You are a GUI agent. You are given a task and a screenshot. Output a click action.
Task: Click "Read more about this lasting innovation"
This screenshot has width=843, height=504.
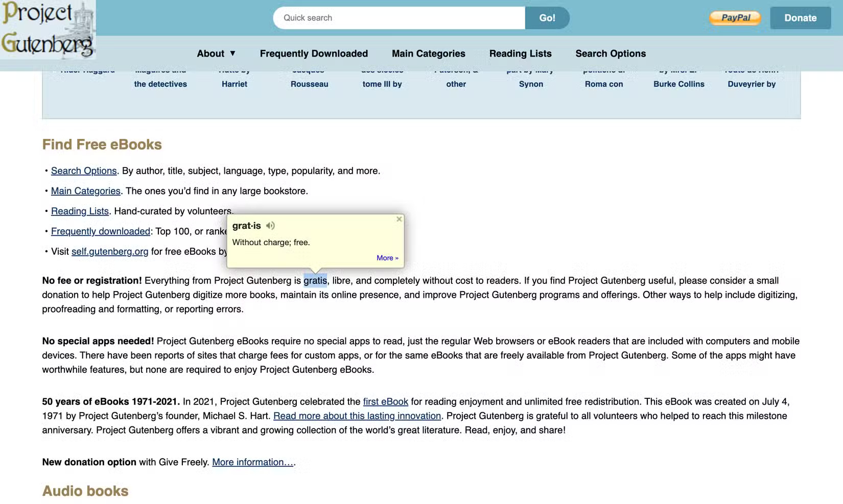click(357, 416)
